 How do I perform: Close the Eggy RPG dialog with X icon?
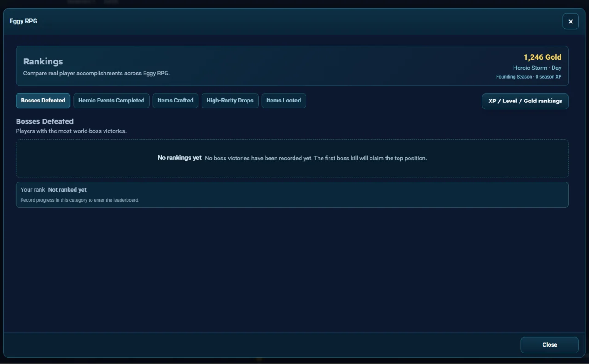571,22
